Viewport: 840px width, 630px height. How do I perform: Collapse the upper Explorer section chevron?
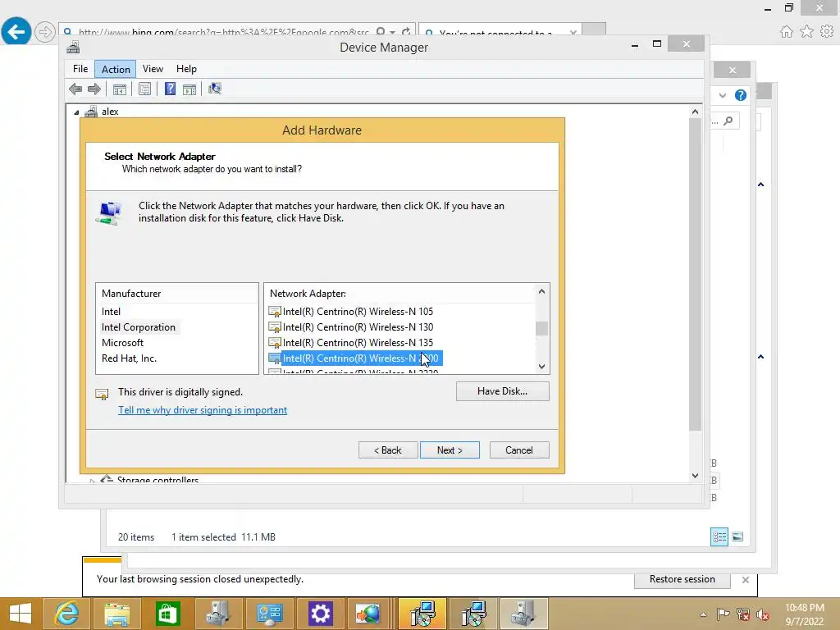760,185
